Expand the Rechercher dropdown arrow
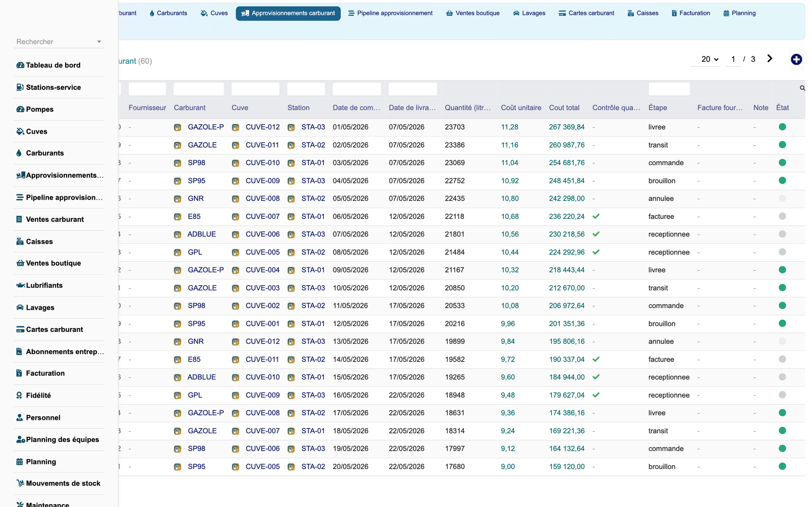The width and height of the screenshot is (812, 507). (x=99, y=42)
